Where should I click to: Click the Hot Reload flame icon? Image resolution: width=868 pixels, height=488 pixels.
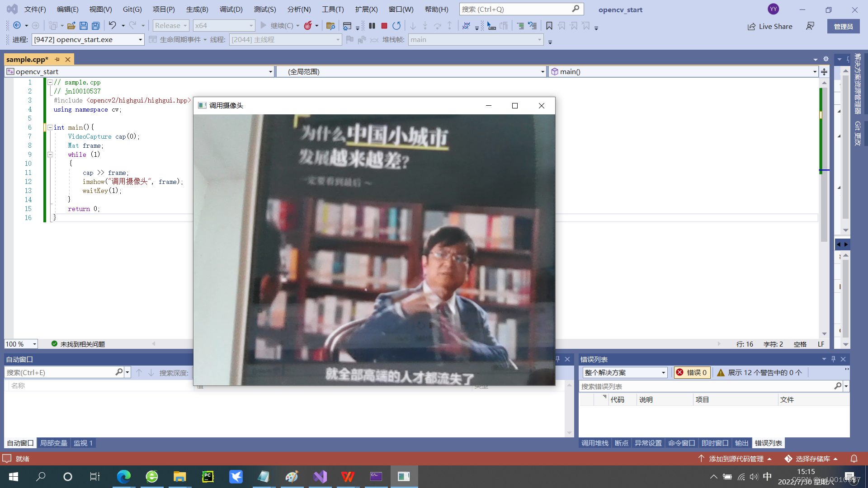click(308, 26)
